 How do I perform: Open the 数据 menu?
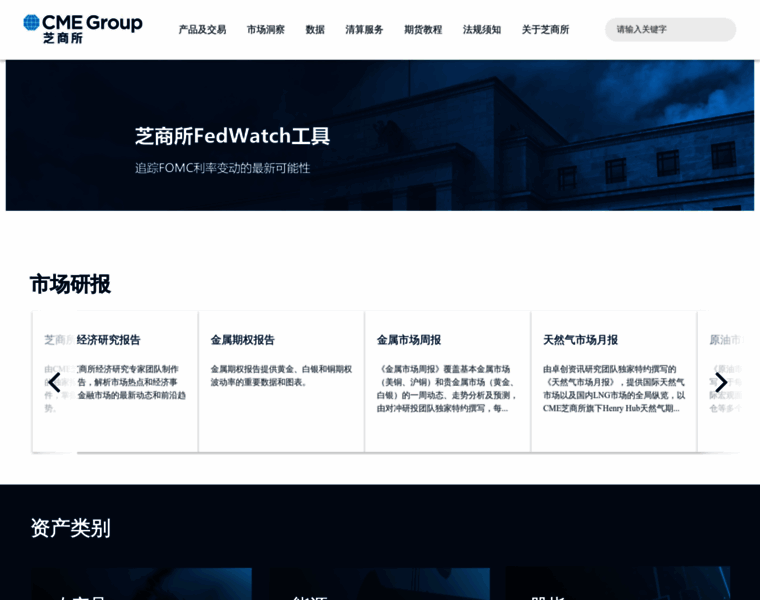click(x=315, y=30)
